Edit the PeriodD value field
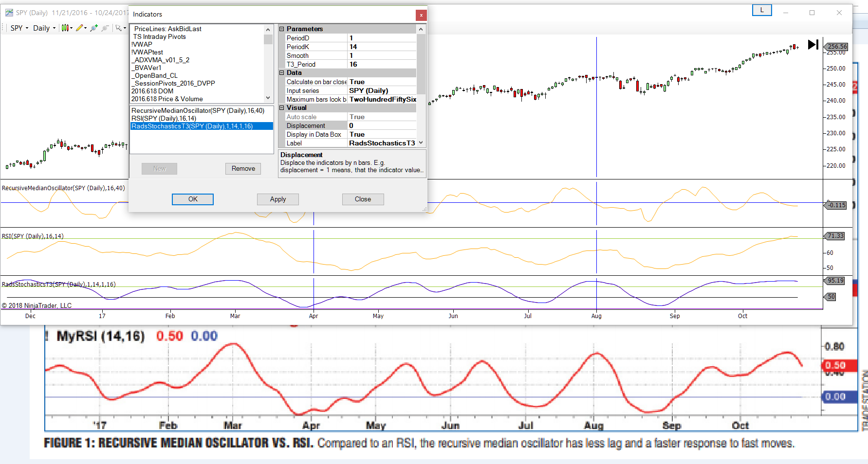Image resolution: width=868 pixels, height=464 pixels. pyautogui.click(x=382, y=38)
